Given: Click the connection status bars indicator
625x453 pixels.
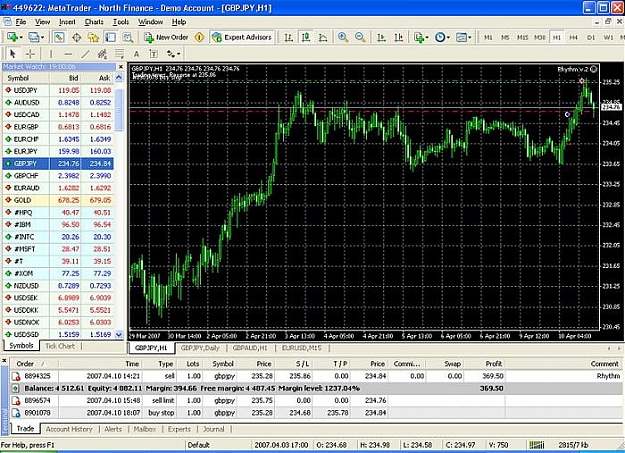Looking at the screenshot, I should click(x=537, y=445).
